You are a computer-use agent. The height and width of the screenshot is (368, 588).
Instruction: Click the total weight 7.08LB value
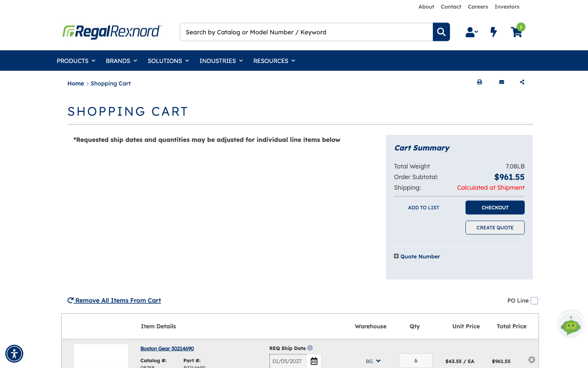(x=515, y=166)
